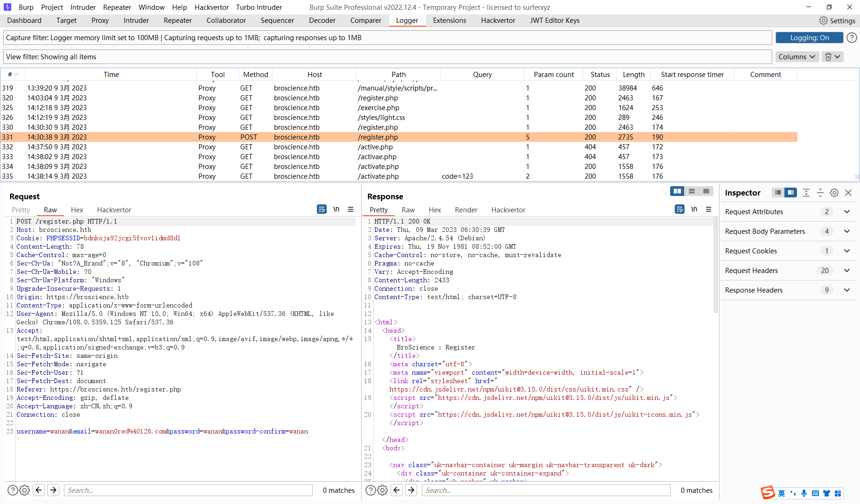The height and width of the screenshot is (504, 860).
Task: Open the Sogou toolbox grid icon
Action: (x=838, y=493)
